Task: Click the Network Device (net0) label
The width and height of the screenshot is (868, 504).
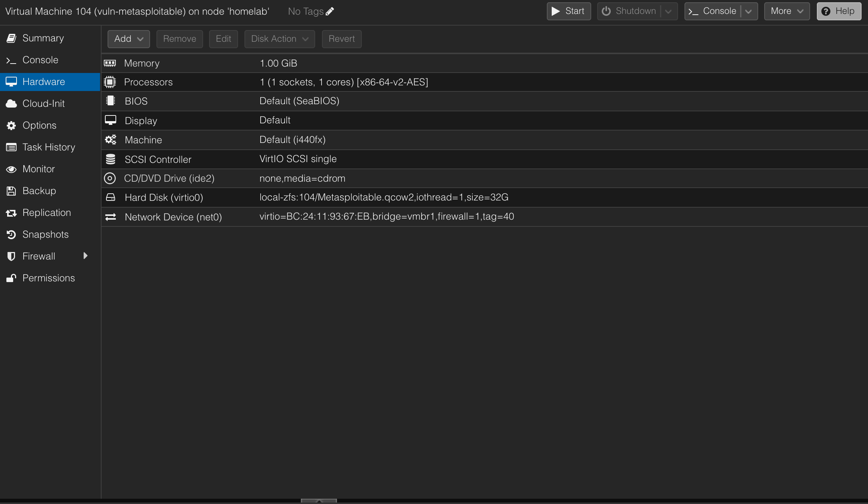Action: (173, 217)
